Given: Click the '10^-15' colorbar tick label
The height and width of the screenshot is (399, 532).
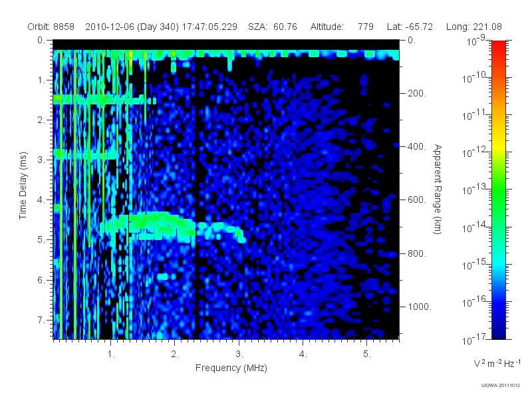Looking at the screenshot, I should [x=475, y=264].
